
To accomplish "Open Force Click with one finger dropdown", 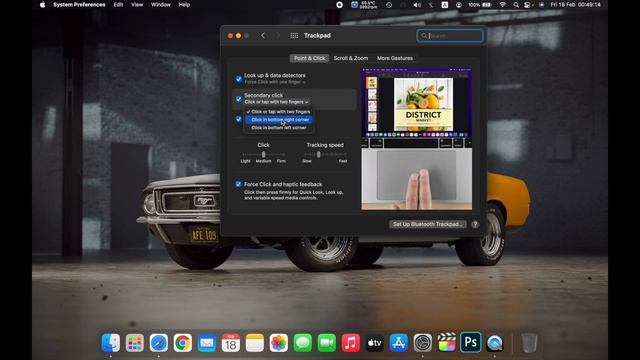I will pos(275,82).
